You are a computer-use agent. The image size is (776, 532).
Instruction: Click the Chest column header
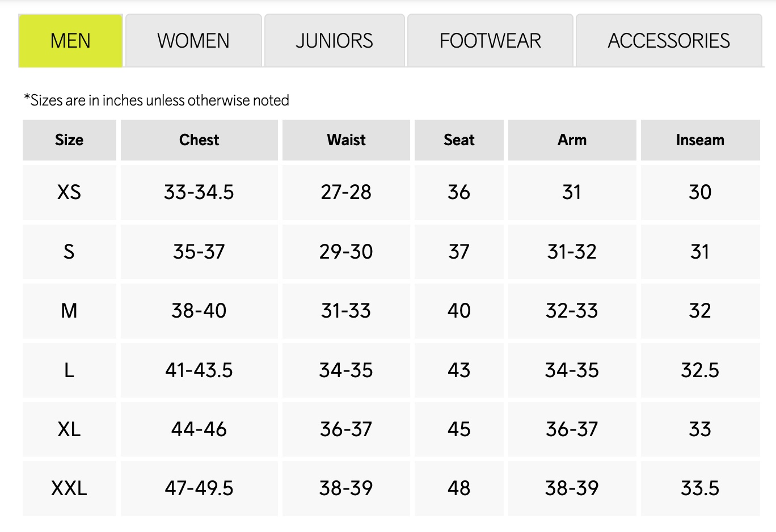point(199,140)
